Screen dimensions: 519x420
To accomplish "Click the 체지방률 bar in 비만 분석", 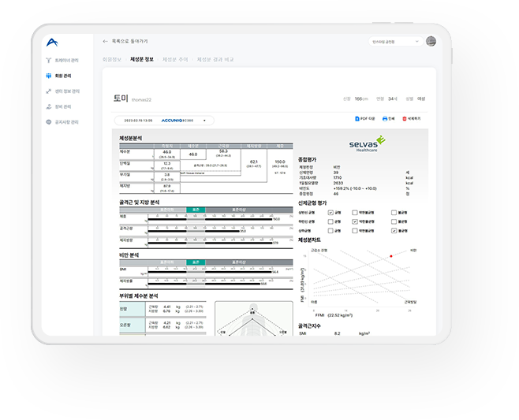I will coord(204,284).
